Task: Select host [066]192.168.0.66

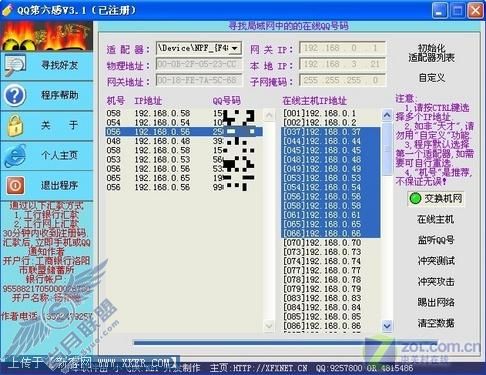Action: (x=331, y=233)
